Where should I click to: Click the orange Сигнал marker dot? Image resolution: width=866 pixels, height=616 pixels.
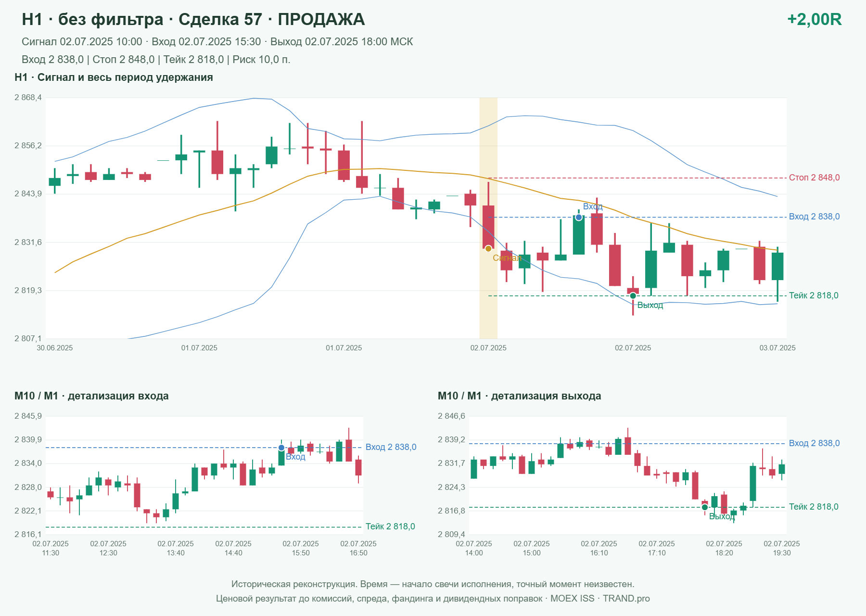point(488,249)
